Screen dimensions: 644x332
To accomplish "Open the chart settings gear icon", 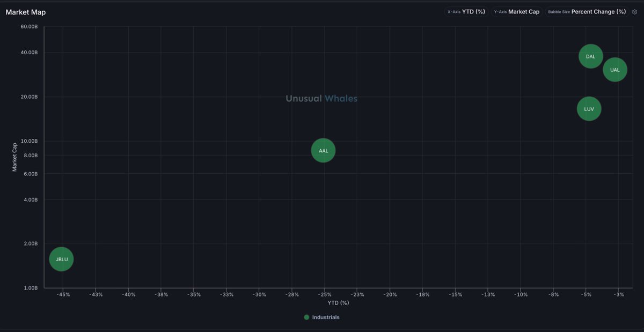I will pos(634,12).
